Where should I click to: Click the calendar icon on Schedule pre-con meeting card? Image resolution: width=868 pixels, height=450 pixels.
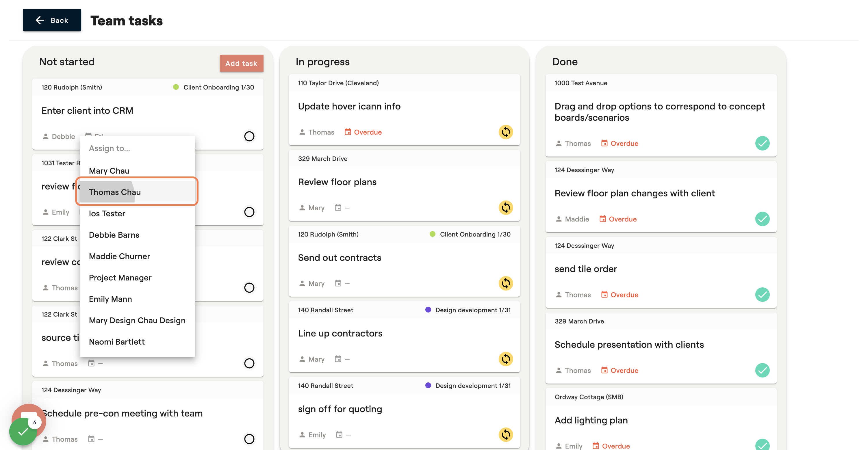tap(91, 439)
